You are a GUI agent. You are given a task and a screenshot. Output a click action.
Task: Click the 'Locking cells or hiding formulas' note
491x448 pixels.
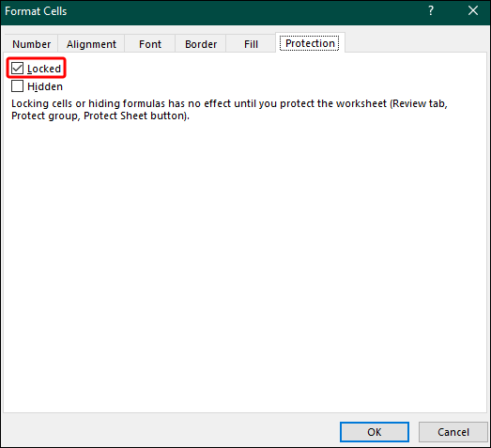(x=229, y=110)
